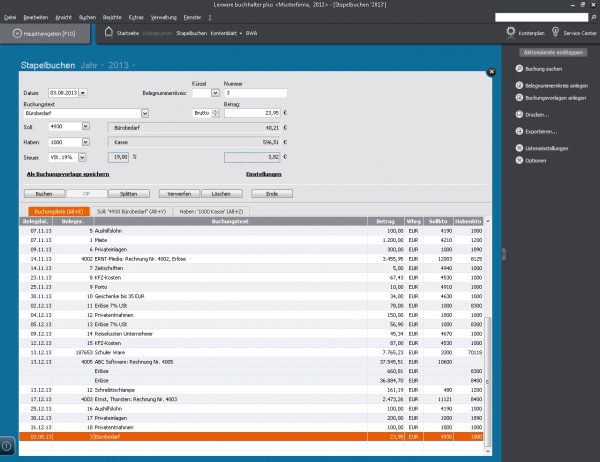
Task: Open the Haben account 1000 dropdown
Action: pyautogui.click(x=86, y=142)
